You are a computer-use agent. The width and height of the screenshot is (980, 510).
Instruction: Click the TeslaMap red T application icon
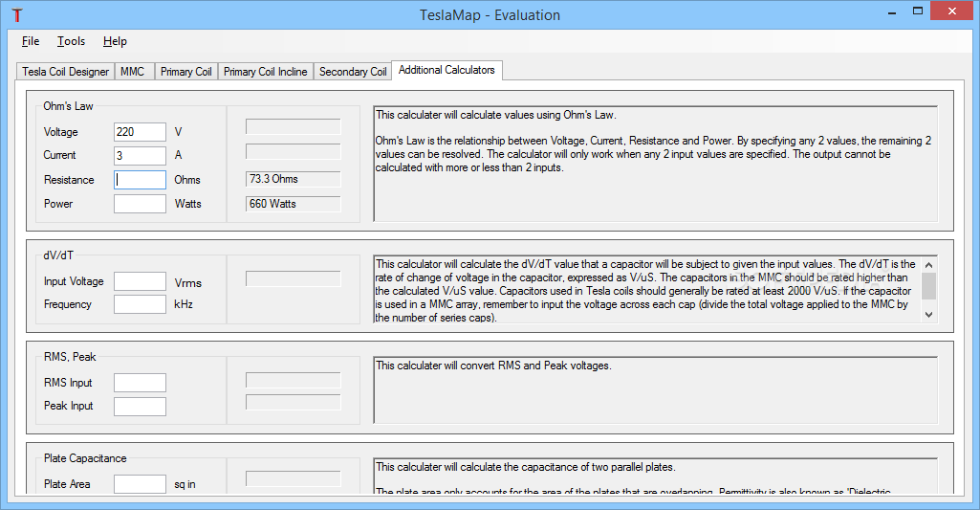pyautogui.click(x=17, y=15)
